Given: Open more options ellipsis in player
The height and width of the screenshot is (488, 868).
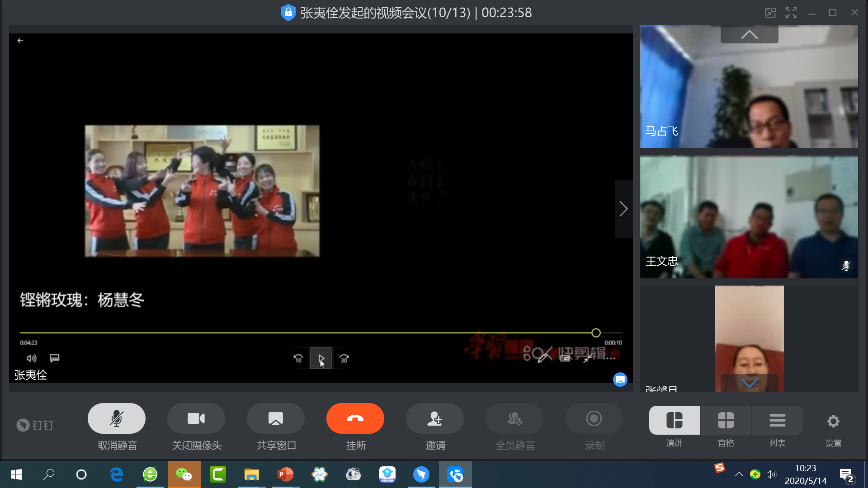Looking at the screenshot, I should pyautogui.click(x=611, y=358).
